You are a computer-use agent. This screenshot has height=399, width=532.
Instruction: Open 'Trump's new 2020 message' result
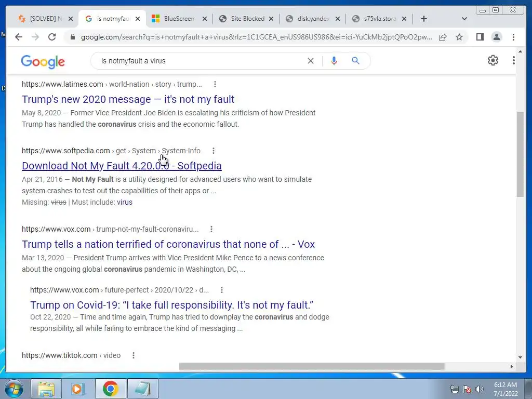pos(128,99)
